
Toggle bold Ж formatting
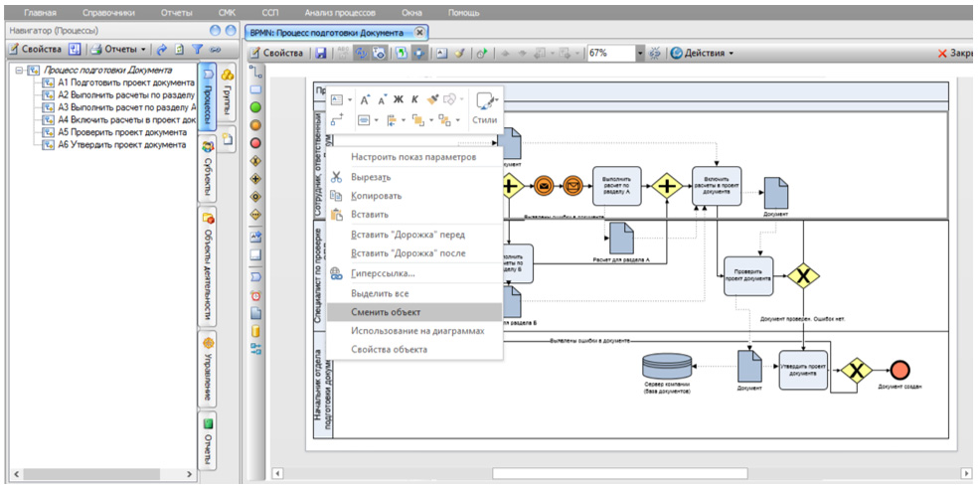399,99
